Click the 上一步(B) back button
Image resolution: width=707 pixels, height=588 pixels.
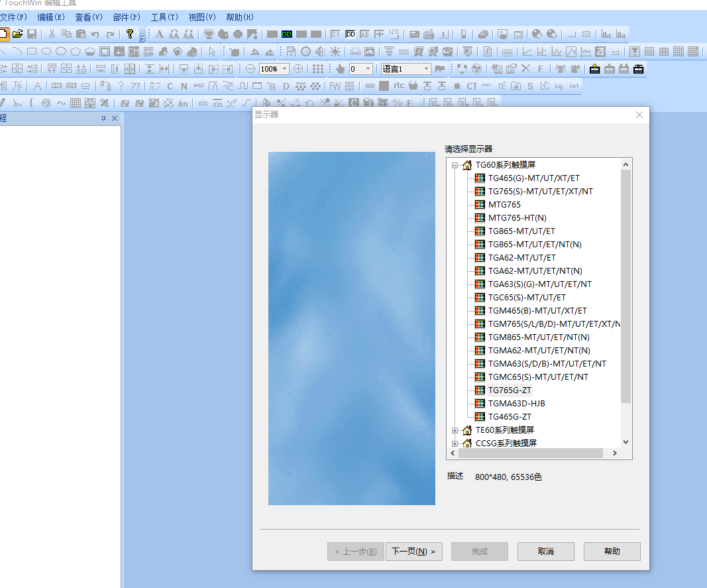[x=355, y=552]
